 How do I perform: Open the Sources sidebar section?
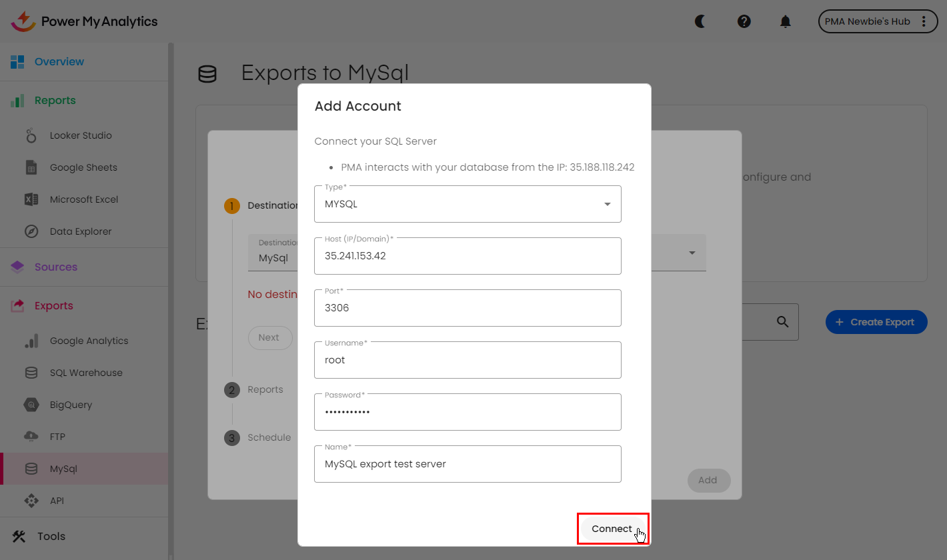point(57,267)
